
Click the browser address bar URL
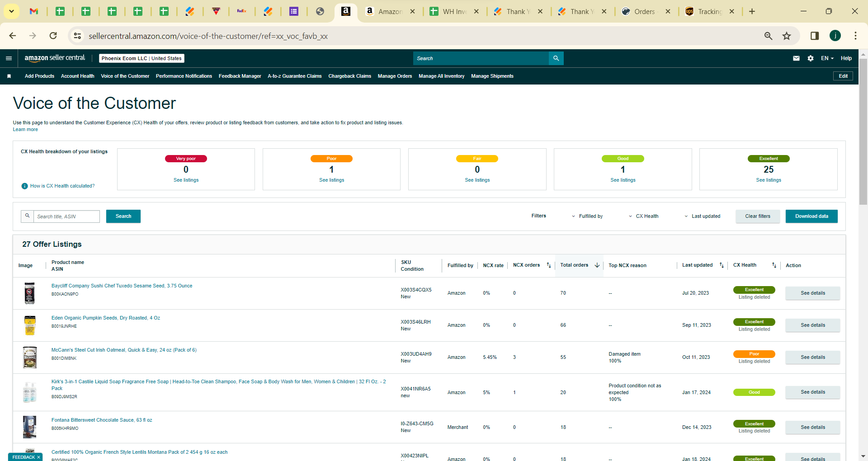click(208, 36)
